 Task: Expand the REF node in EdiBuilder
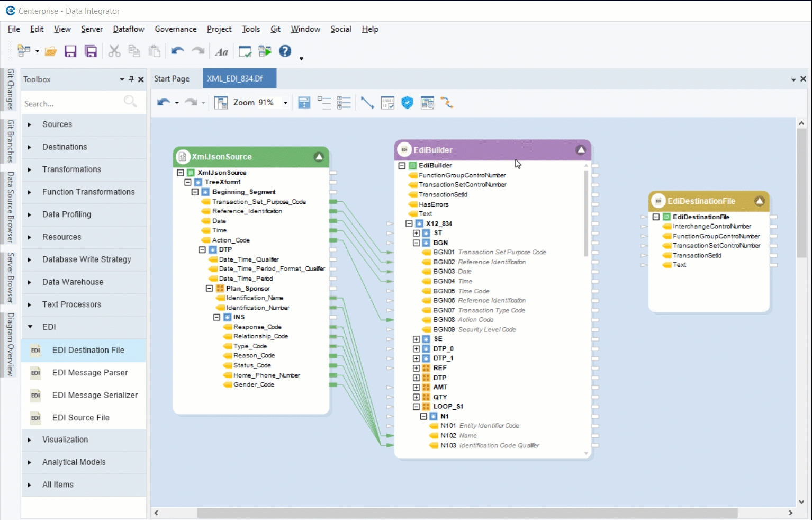tap(416, 368)
